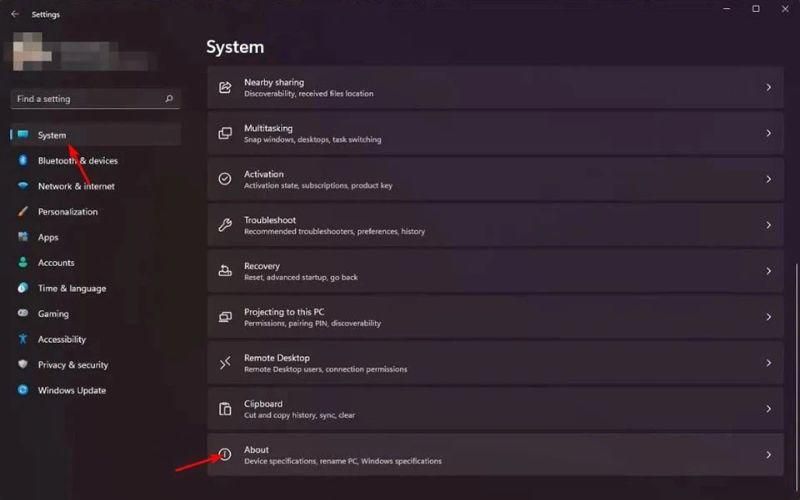Viewport: 800px width, 500px height.
Task: Click 'Cut and copy history, sync, clear' text
Action: click(x=299, y=415)
